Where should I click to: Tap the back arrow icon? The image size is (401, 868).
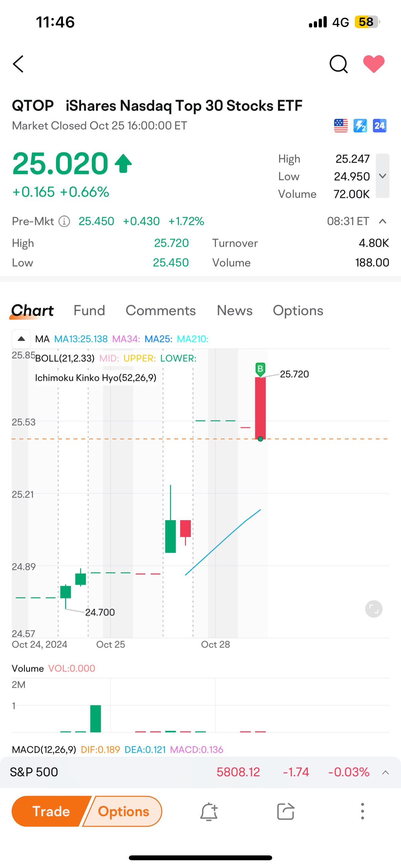coord(18,64)
